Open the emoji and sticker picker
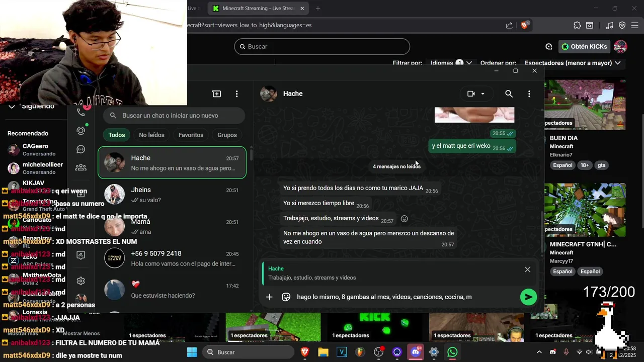 [286, 297]
